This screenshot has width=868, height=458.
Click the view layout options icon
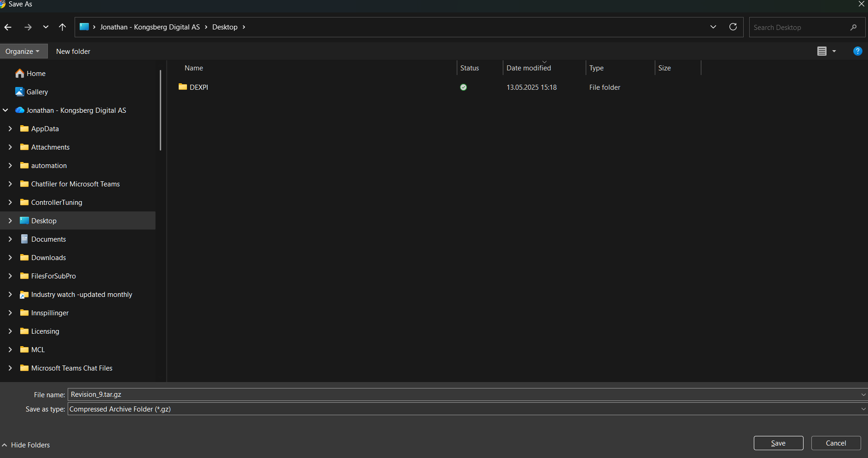pyautogui.click(x=822, y=51)
